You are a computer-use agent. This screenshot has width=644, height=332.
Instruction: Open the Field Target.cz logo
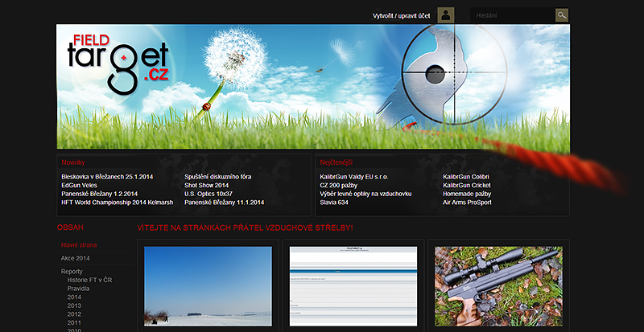pos(118,64)
